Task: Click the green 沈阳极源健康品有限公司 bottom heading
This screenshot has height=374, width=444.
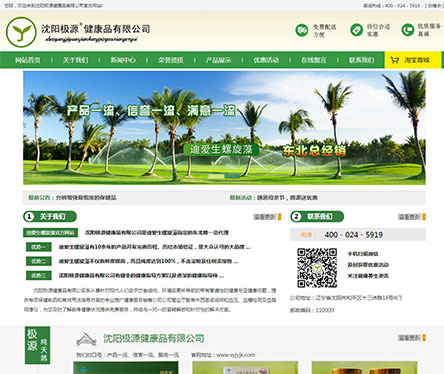Action: tap(154, 339)
